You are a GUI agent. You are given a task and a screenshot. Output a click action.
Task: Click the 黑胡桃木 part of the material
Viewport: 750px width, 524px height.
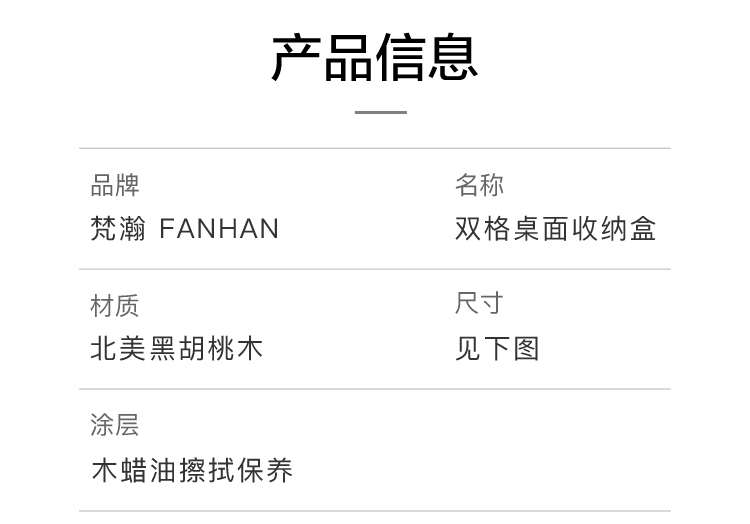(x=206, y=349)
